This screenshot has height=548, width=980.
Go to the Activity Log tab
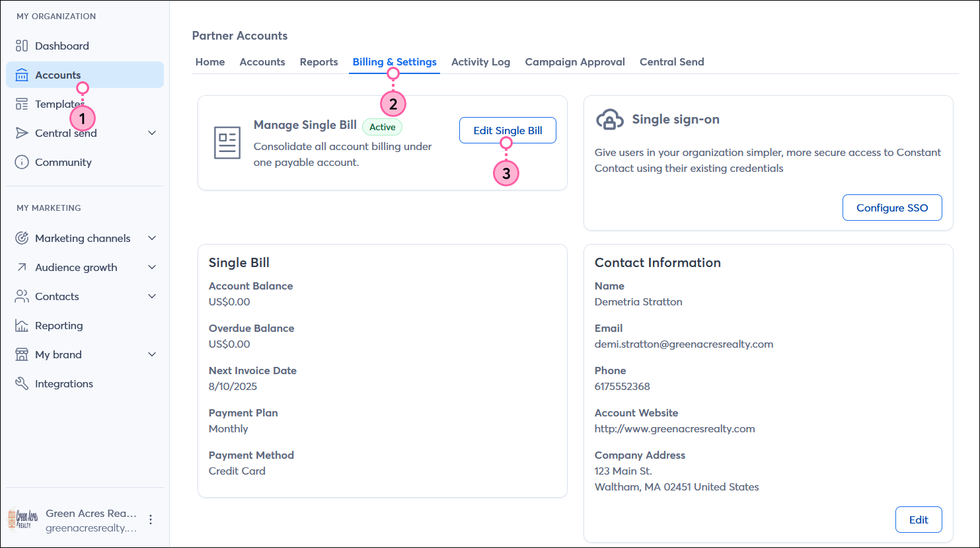pos(480,61)
